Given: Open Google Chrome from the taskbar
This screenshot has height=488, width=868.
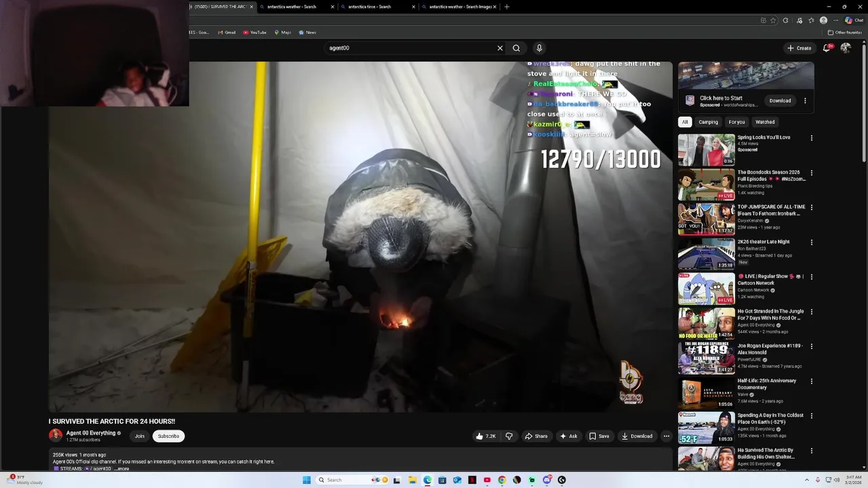Looking at the screenshot, I should [x=502, y=480].
